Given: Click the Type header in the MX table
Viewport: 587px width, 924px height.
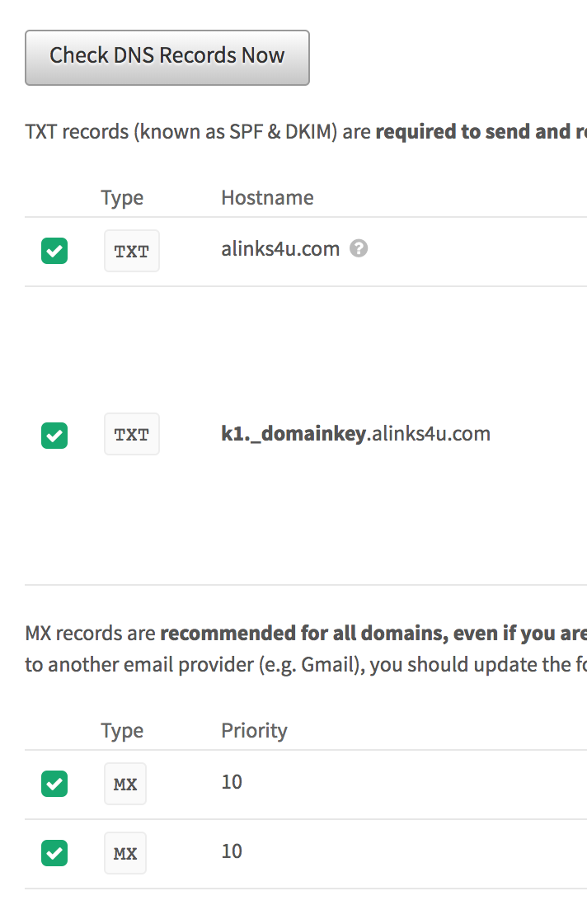Looking at the screenshot, I should coord(122,731).
